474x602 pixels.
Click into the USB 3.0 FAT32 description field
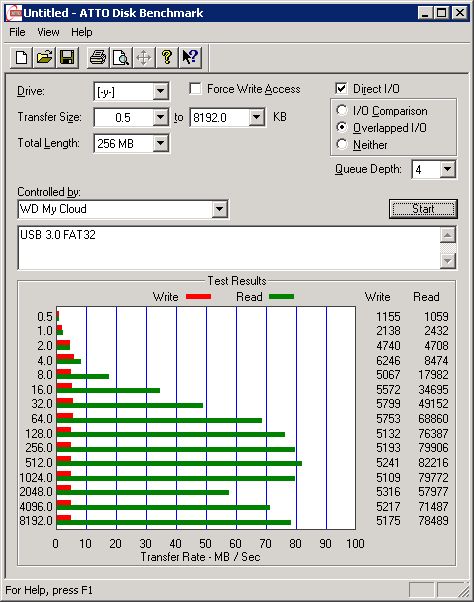point(229,248)
